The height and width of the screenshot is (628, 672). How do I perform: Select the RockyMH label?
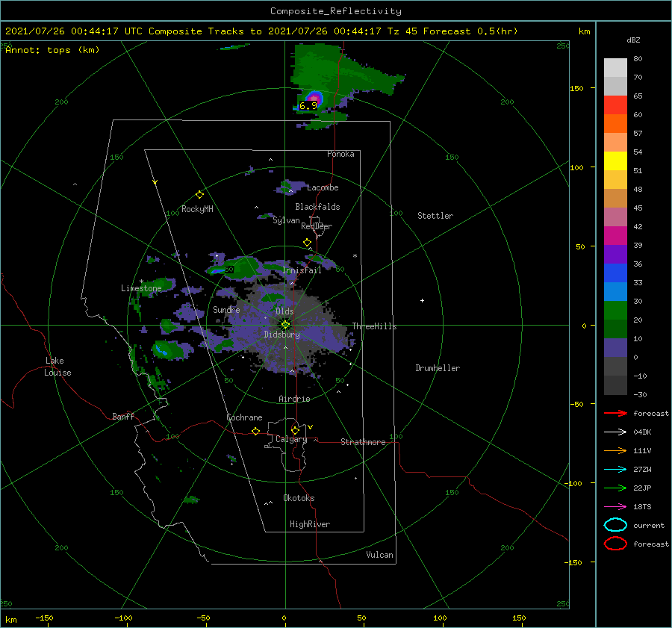click(197, 209)
